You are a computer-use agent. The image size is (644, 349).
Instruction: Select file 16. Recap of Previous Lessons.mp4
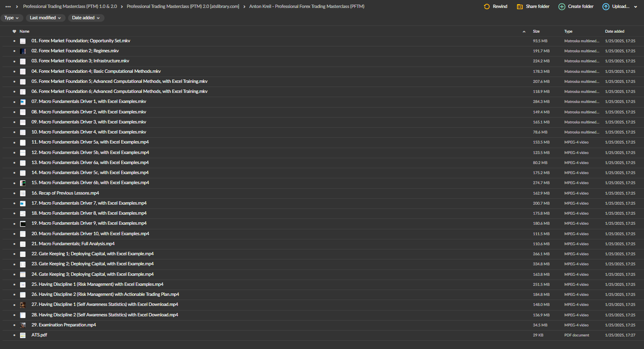(x=65, y=193)
